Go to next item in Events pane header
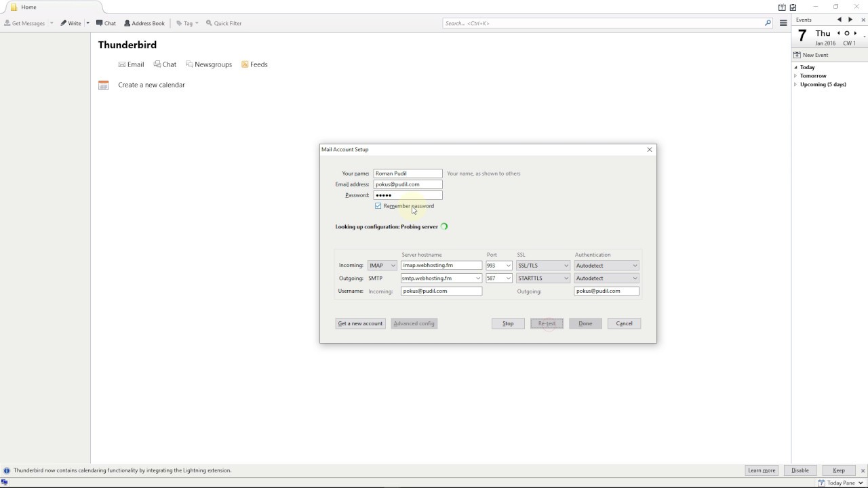Viewport: 868px width, 488px height. click(850, 20)
